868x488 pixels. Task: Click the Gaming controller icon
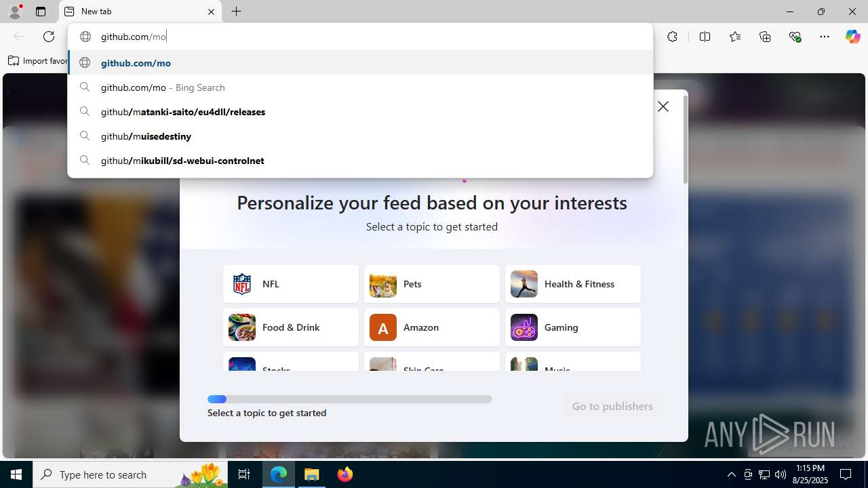pos(524,327)
